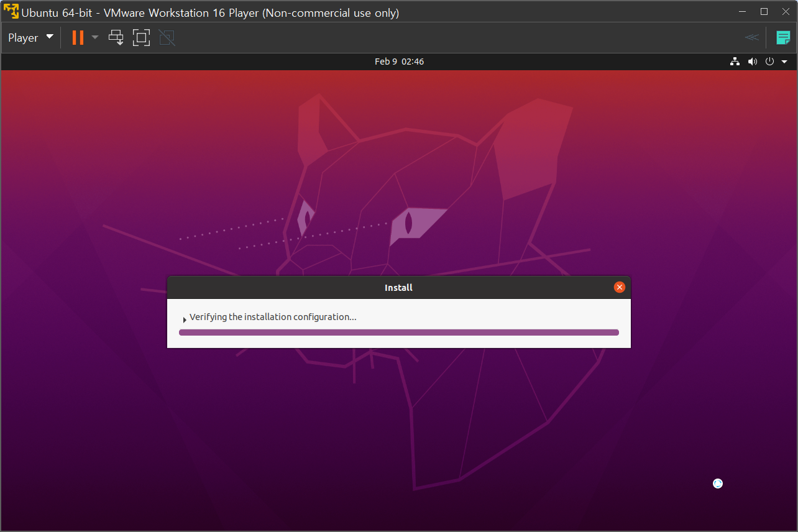Expand the Ubuntu system menu arrow
798x532 pixels.
[784, 62]
